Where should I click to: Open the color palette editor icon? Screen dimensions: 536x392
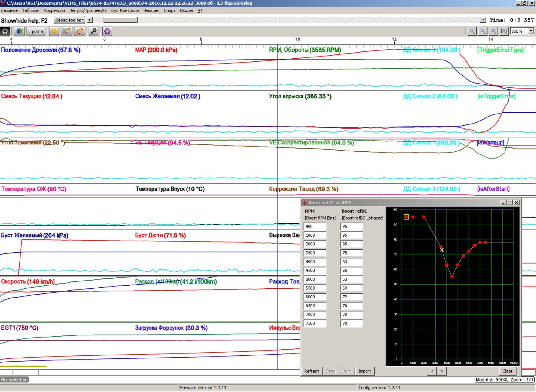(x=80, y=31)
